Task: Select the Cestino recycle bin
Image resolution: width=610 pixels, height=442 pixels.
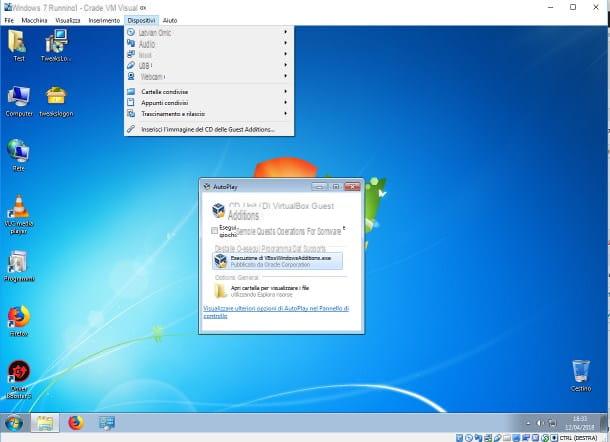Action: [x=580, y=375]
